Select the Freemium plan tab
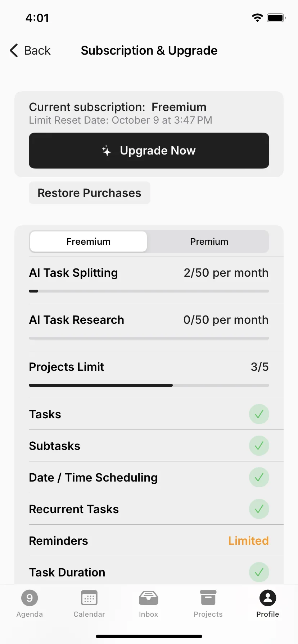 [89, 241]
